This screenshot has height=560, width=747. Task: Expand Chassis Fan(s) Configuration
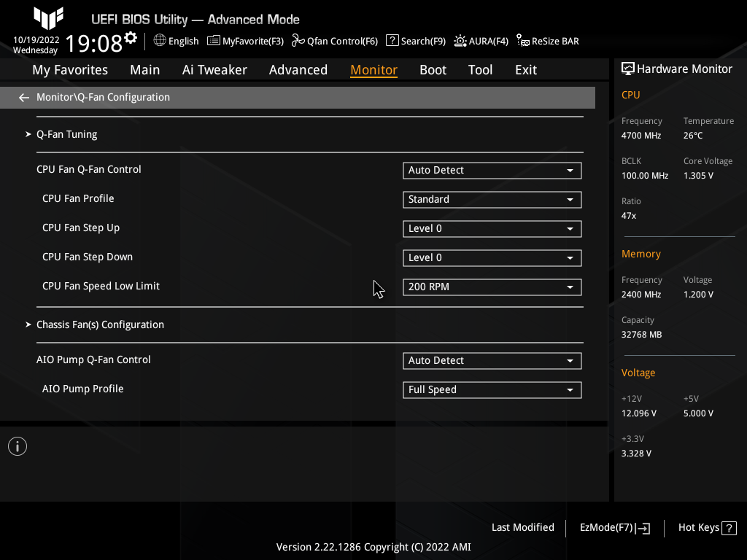pos(100,324)
